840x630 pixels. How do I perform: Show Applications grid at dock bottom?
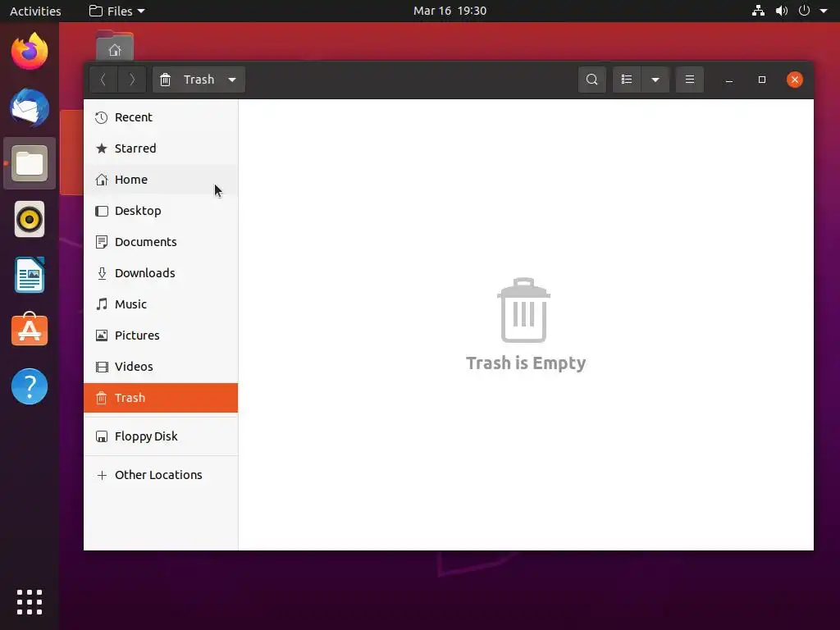30,602
